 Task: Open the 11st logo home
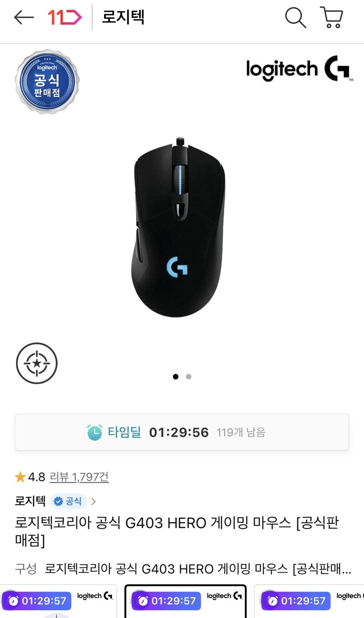click(64, 18)
